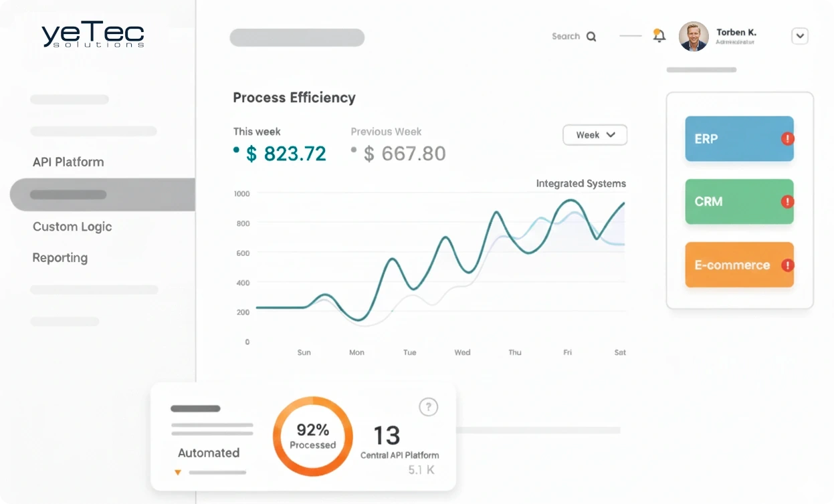
Task: Click Torben K.'s profile avatar
Action: click(x=694, y=37)
